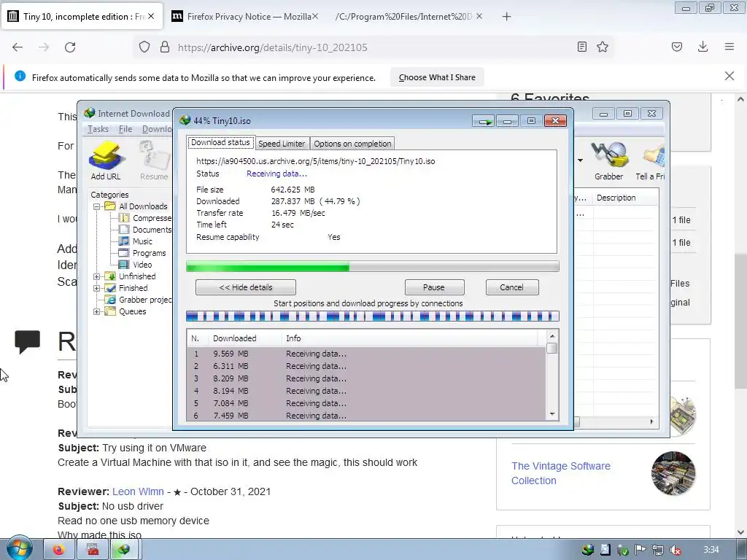Switch to Firefox Privacy Notice tab

click(x=243, y=17)
